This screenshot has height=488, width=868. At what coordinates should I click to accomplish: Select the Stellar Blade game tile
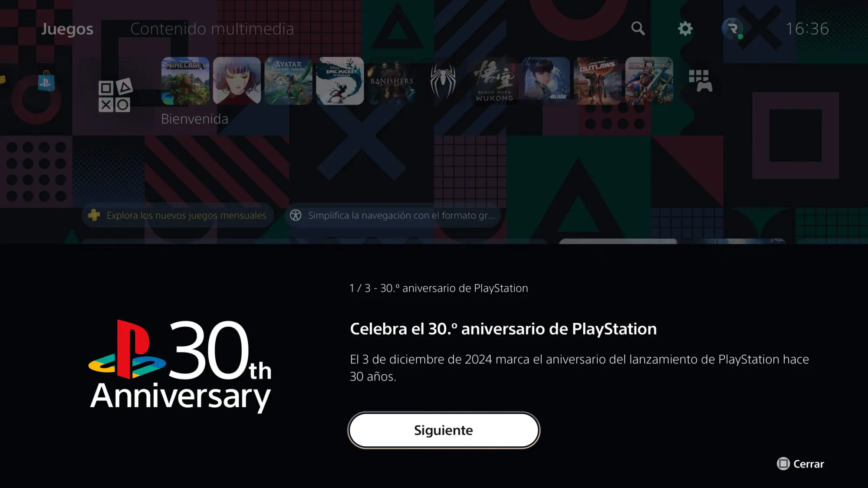(546, 81)
